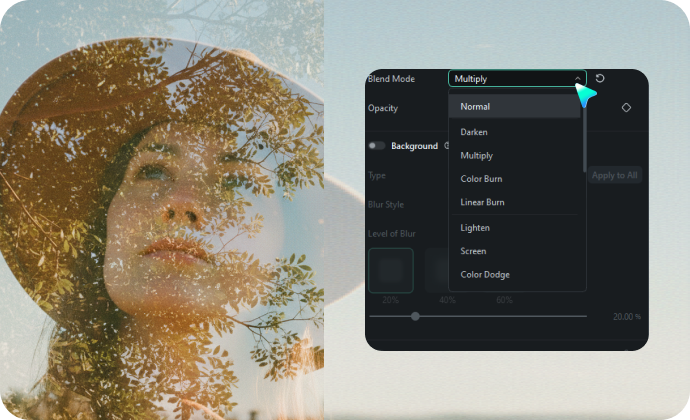Click the reset blend mode icon
The image size is (690, 420).
coord(600,78)
